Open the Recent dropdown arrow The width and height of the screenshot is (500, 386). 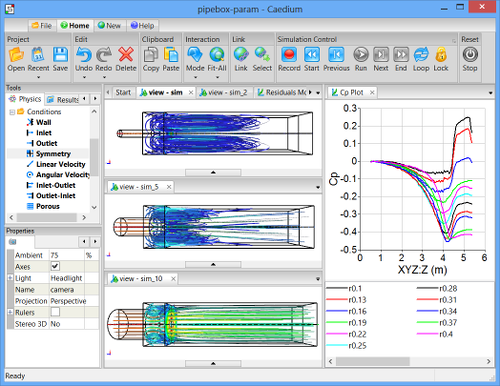pos(38,77)
